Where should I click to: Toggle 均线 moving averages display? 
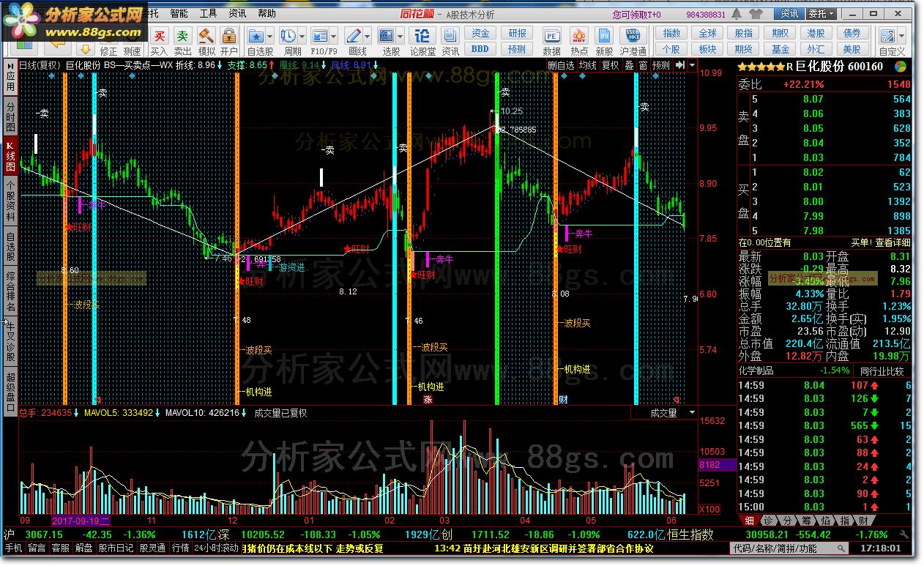click(588, 65)
